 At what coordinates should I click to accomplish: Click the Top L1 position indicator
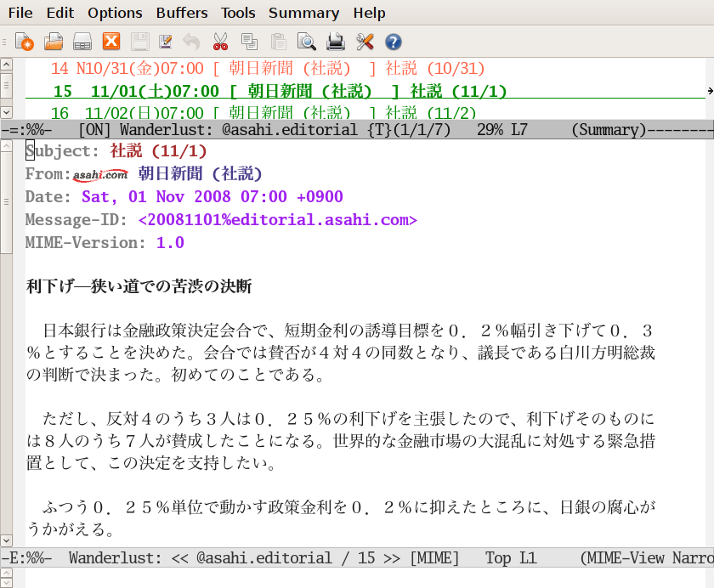click(511, 558)
